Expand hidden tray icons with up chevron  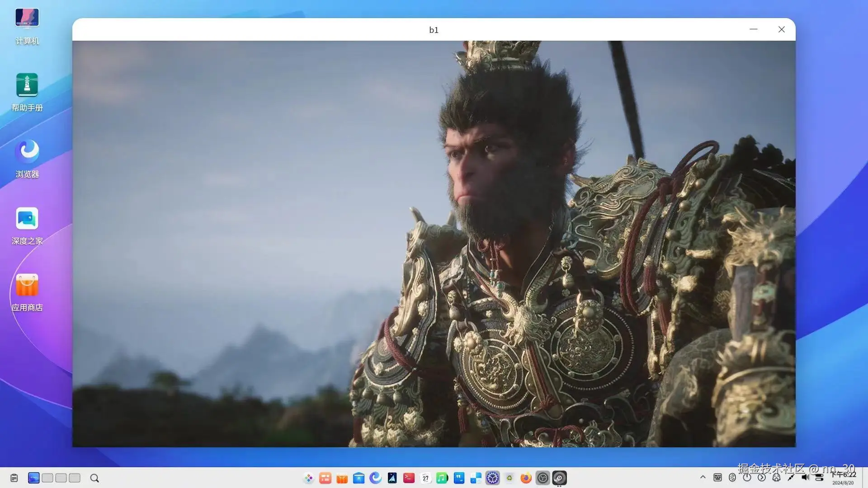703,477
